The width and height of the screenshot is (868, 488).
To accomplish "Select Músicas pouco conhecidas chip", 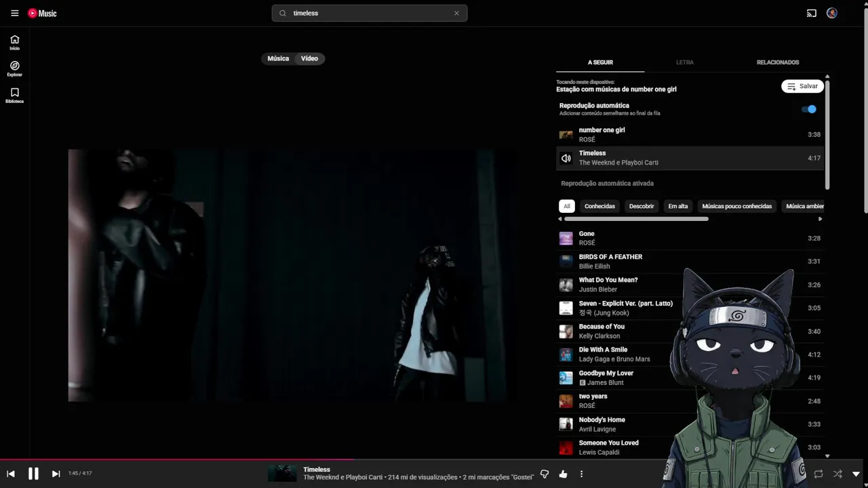I will 736,206.
